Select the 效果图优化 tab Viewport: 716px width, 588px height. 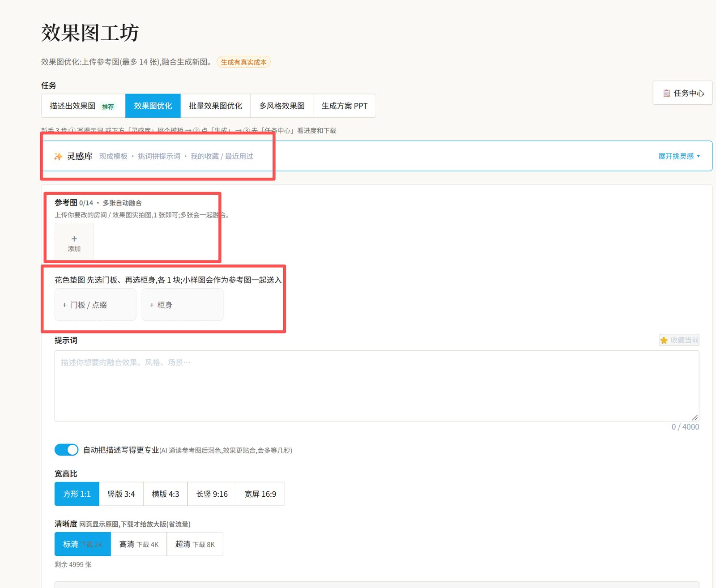[153, 106]
